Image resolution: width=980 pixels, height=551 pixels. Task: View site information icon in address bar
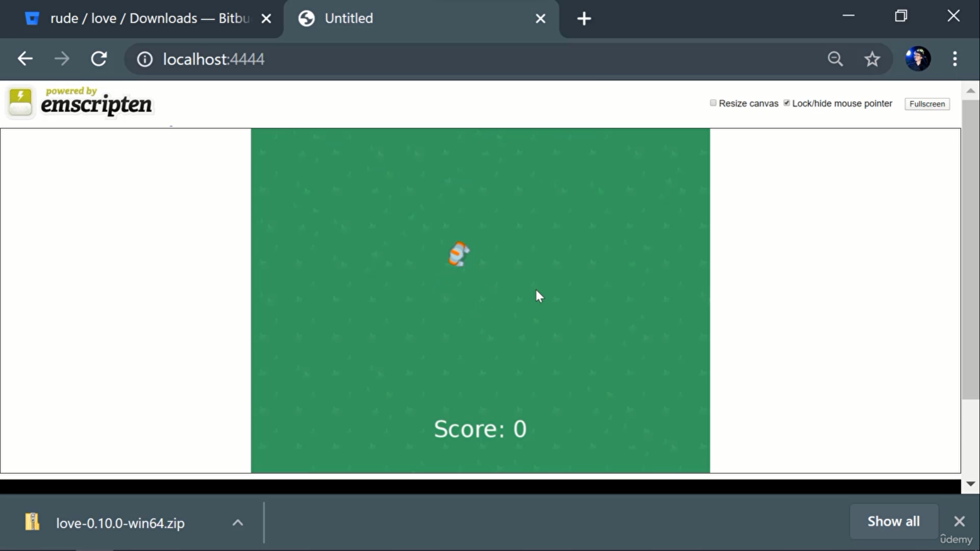(145, 60)
